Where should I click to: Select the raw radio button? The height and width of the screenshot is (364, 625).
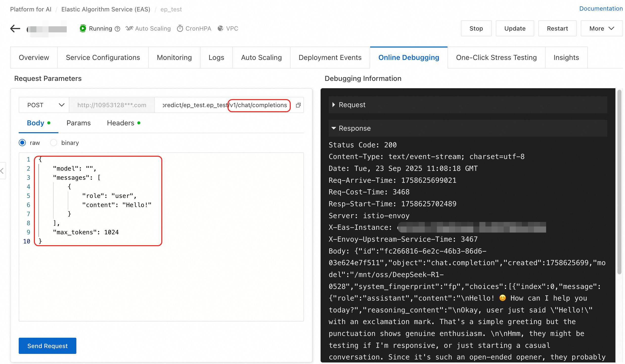pyautogui.click(x=23, y=143)
